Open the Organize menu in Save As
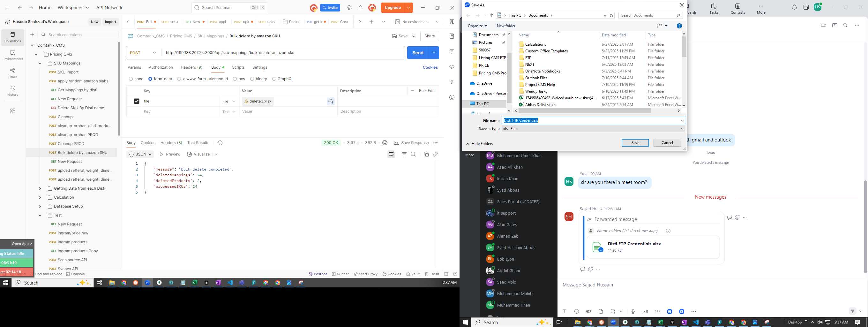The height and width of the screenshot is (327, 868). pos(477,26)
